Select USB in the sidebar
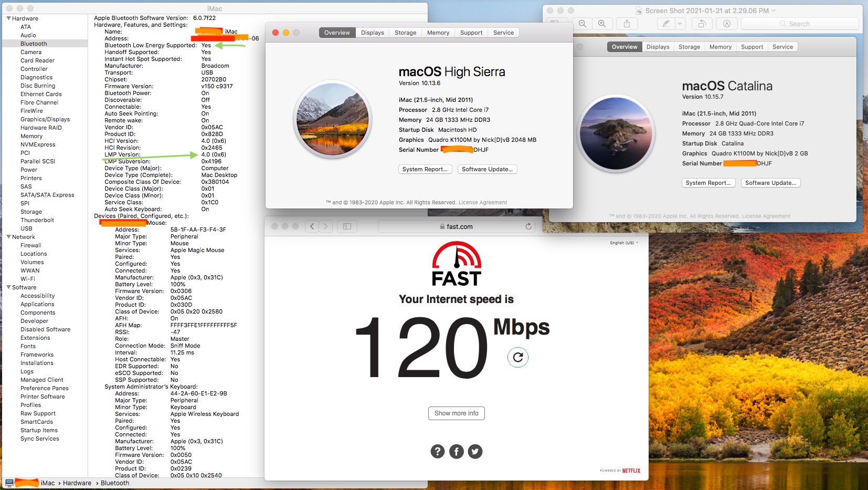The width and height of the screenshot is (868, 490). pos(26,228)
